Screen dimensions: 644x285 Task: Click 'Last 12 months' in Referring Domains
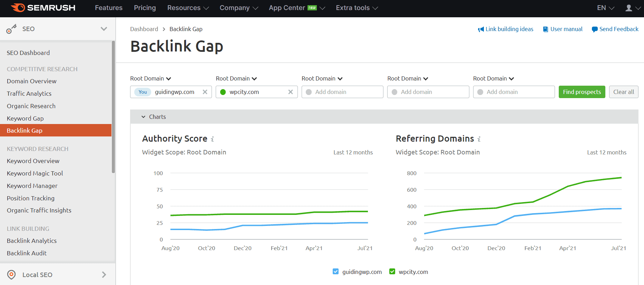[x=607, y=152]
